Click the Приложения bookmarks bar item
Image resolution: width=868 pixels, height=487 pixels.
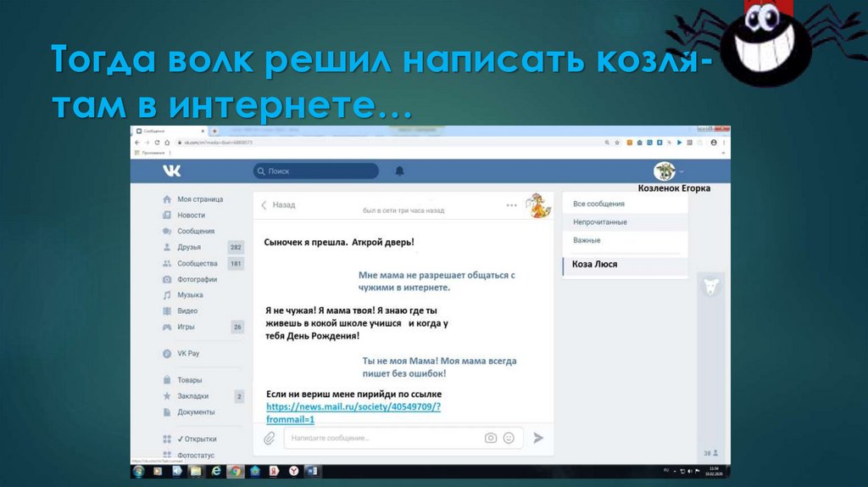150,153
